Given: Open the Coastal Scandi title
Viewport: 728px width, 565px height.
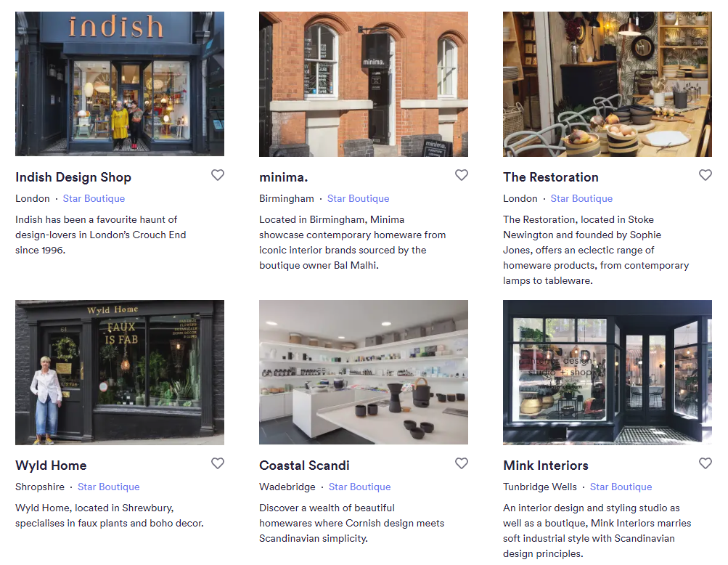Looking at the screenshot, I should [x=304, y=466].
